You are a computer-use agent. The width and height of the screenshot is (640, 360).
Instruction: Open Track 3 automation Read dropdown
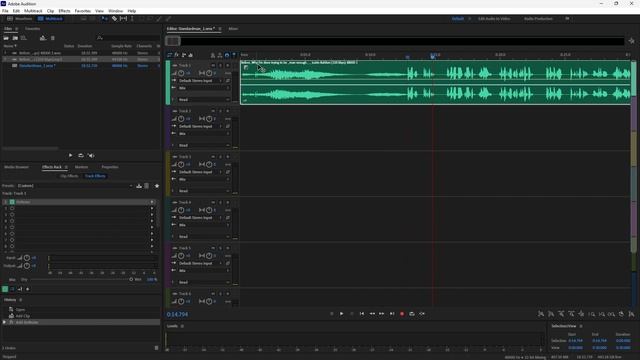(x=204, y=191)
